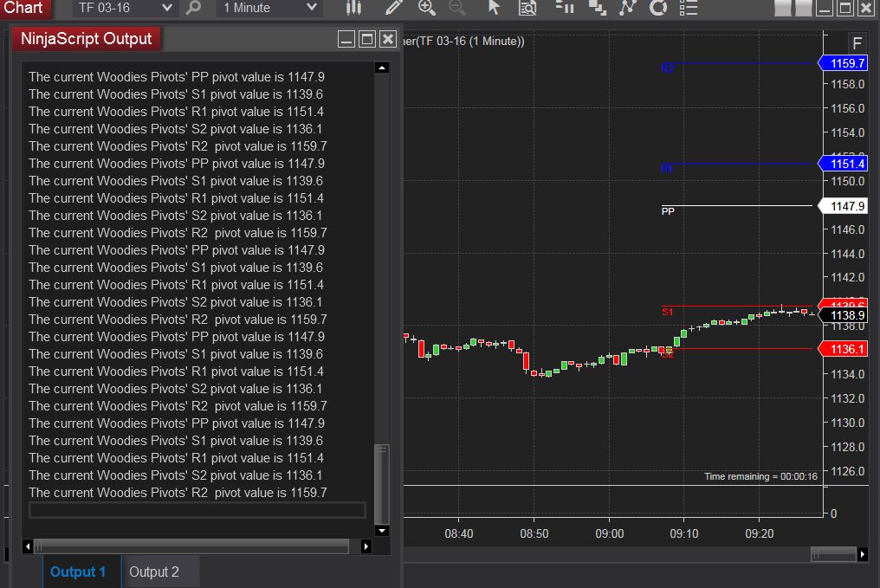Click the 1126.0 price axis label
880x588 pixels.
(847, 471)
